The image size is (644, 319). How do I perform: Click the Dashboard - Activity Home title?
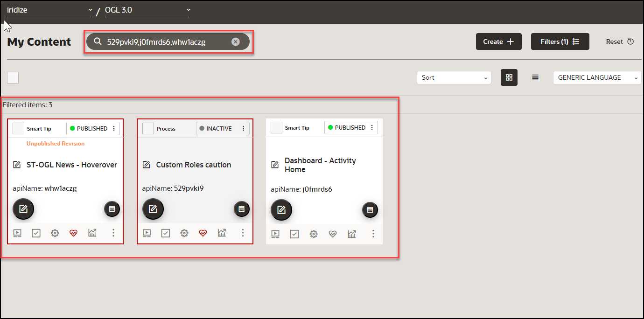click(x=321, y=165)
